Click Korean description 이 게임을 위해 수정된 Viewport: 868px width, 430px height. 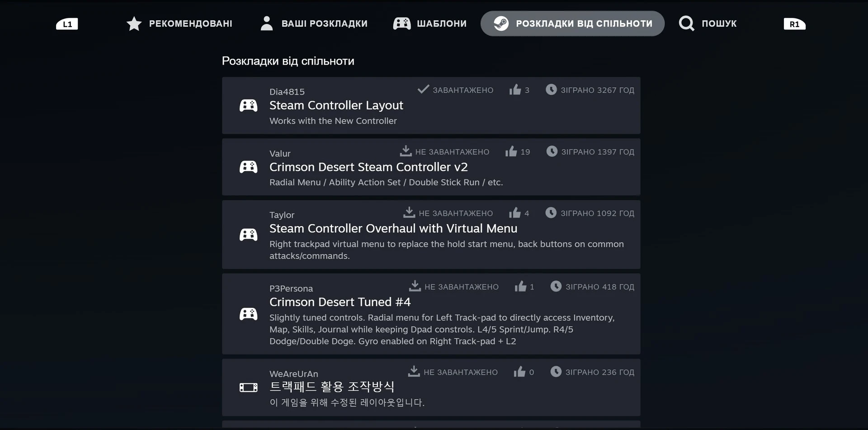point(347,402)
